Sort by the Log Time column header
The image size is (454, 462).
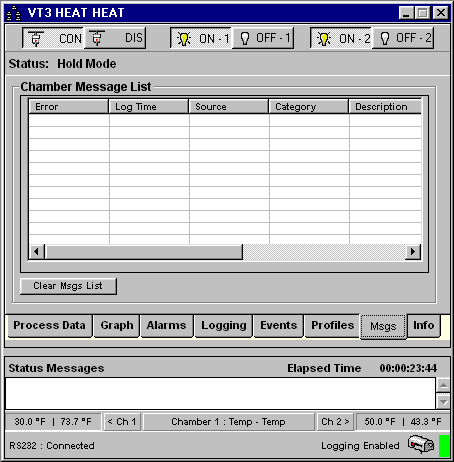click(149, 106)
